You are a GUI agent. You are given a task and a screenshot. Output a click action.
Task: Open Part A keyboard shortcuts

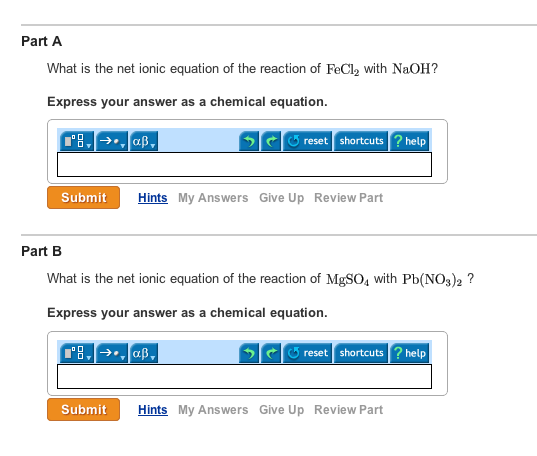pyautogui.click(x=361, y=141)
